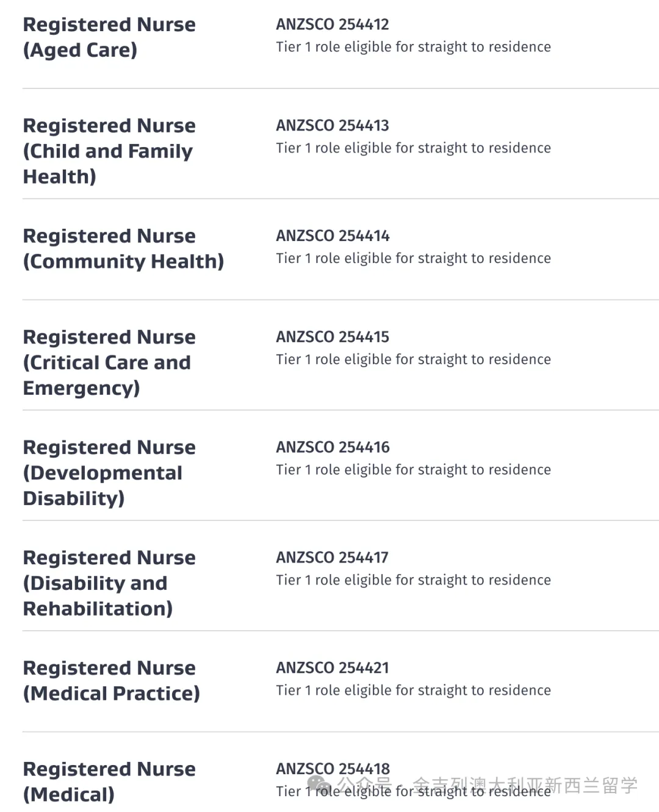The height and width of the screenshot is (812, 659).
Task: Open Registered Nurse (Disability and Rehabilitation)
Action: click(x=109, y=583)
